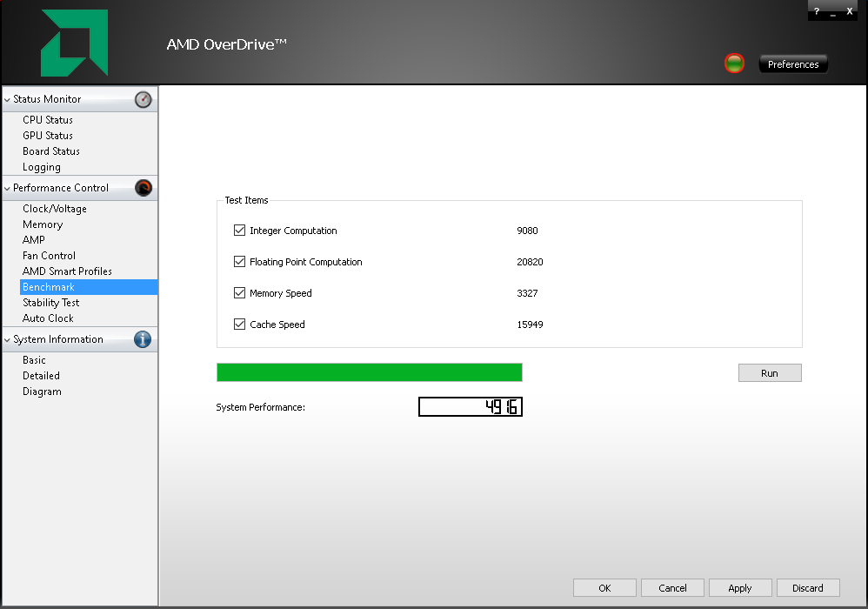Close the AMD OverDrive window

850,10
